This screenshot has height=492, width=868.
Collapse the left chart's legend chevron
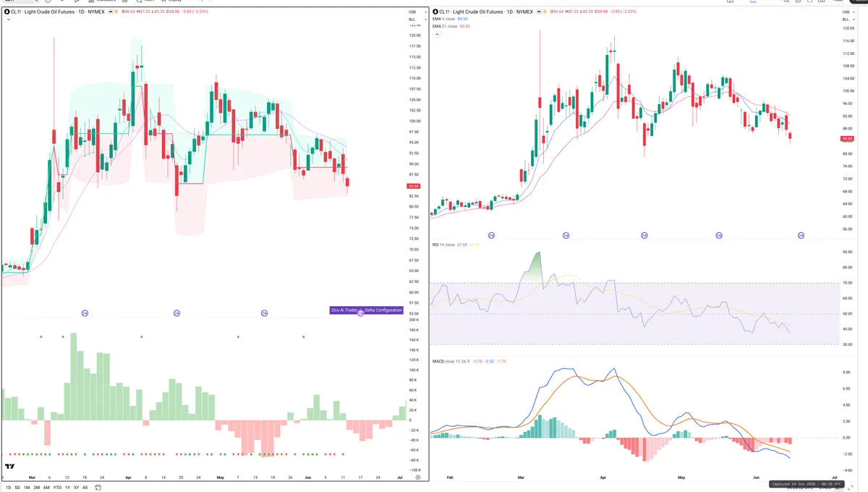pyautogui.click(x=7, y=20)
